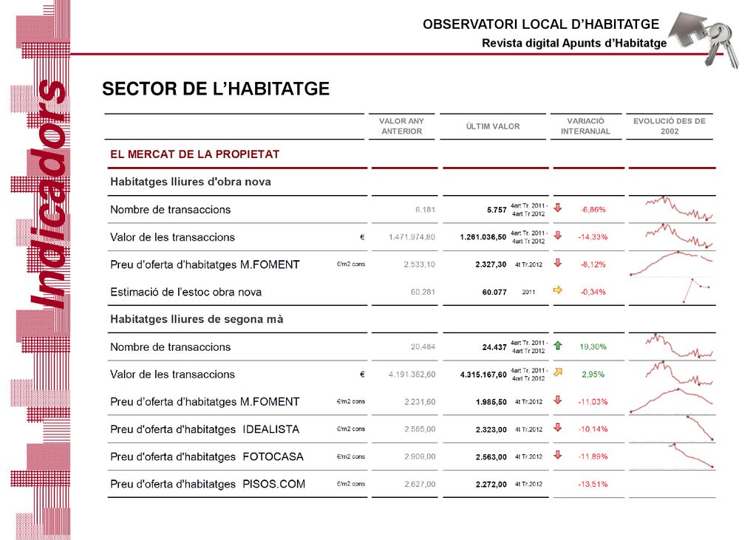The width and height of the screenshot is (756, 540).
Task: Click the yellow right arrow beside -0,34%
Action: pyautogui.click(x=558, y=290)
